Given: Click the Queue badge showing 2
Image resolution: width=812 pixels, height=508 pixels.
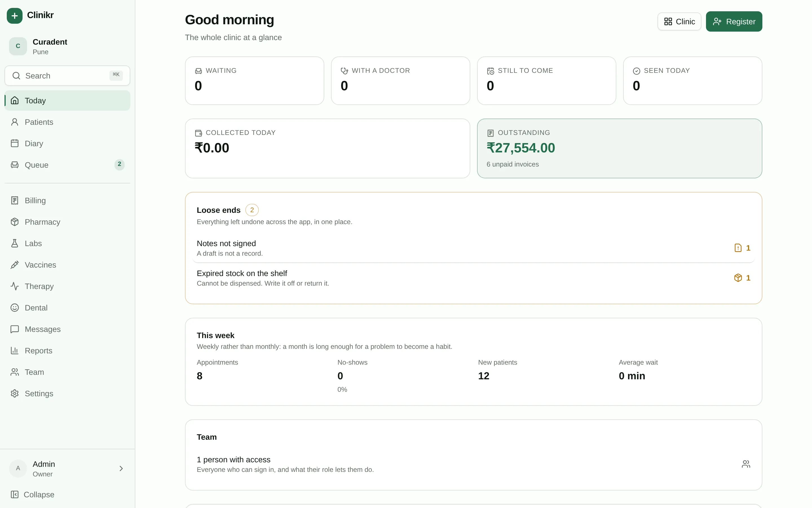Looking at the screenshot, I should click(x=120, y=164).
